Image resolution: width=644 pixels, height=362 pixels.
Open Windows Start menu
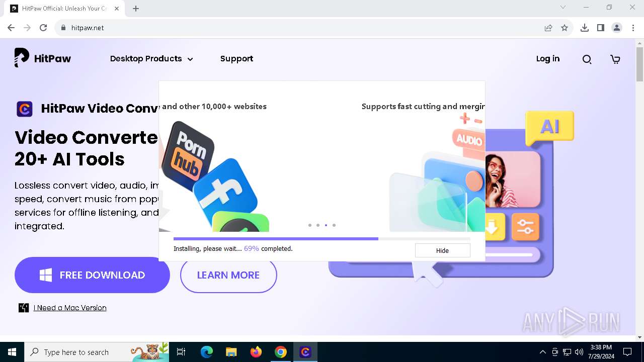(x=12, y=352)
